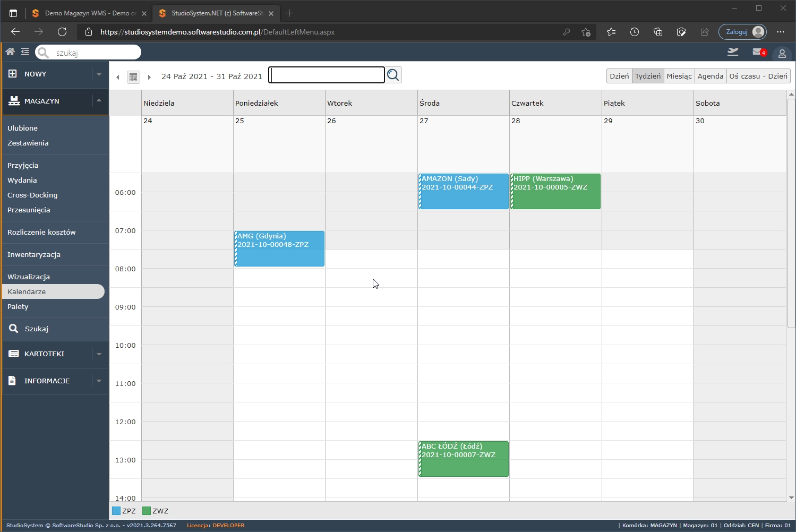
Task: Click the NOWY plus icon
Action: (x=13, y=74)
